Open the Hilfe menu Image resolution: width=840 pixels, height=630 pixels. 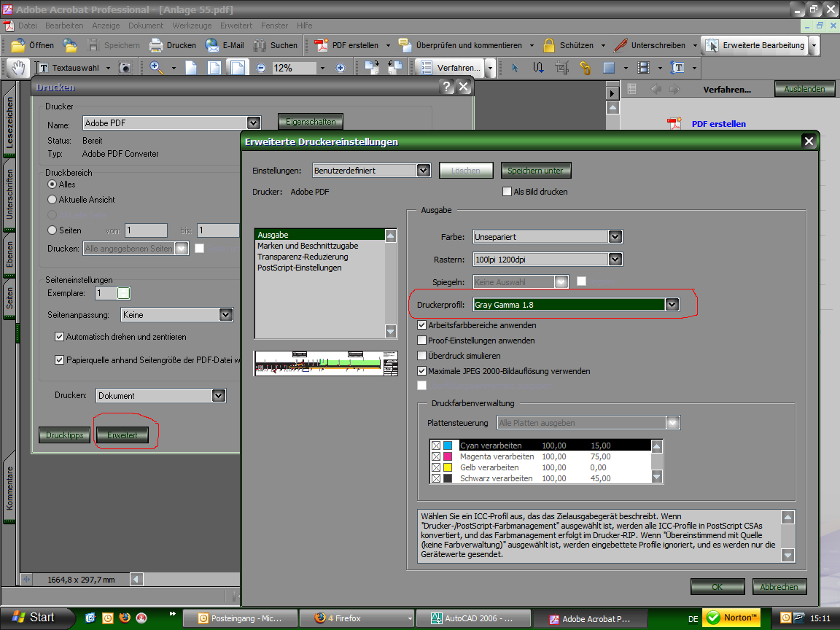[x=304, y=26]
